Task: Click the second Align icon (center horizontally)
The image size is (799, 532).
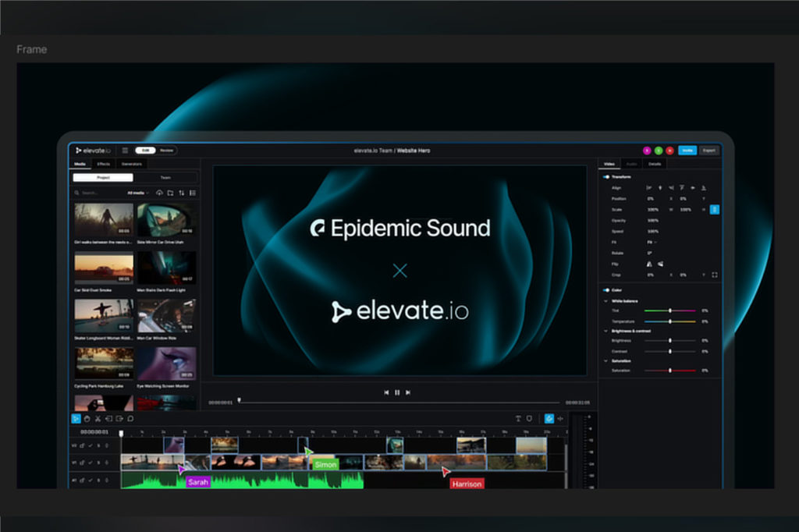Action: pyautogui.click(x=660, y=187)
